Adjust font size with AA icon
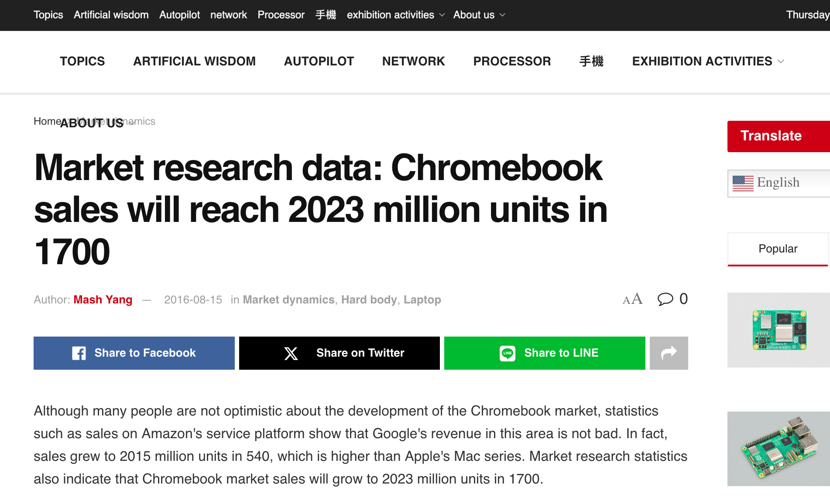The height and width of the screenshot is (504, 830). click(x=633, y=299)
